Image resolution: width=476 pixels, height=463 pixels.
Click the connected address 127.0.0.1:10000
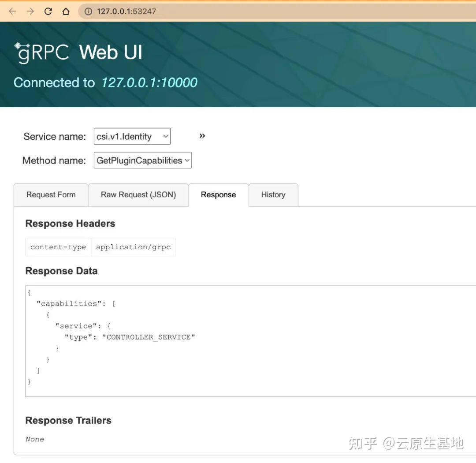[149, 82]
